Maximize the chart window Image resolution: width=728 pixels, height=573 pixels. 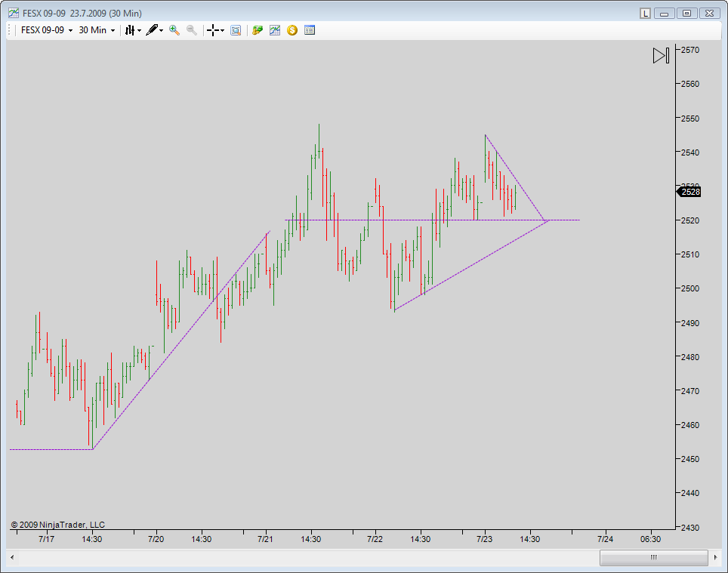pos(686,13)
